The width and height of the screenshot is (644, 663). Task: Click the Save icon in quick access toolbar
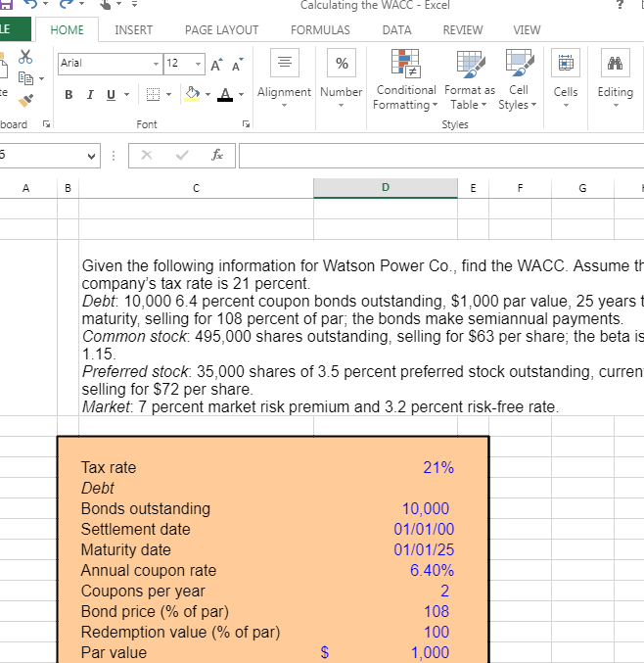tap(6, 4)
